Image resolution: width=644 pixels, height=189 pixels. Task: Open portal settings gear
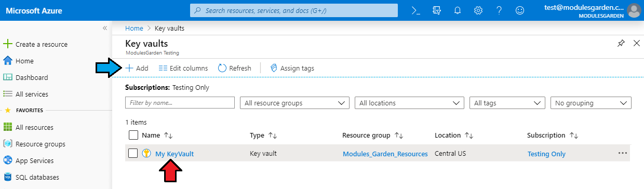(478, 10)
